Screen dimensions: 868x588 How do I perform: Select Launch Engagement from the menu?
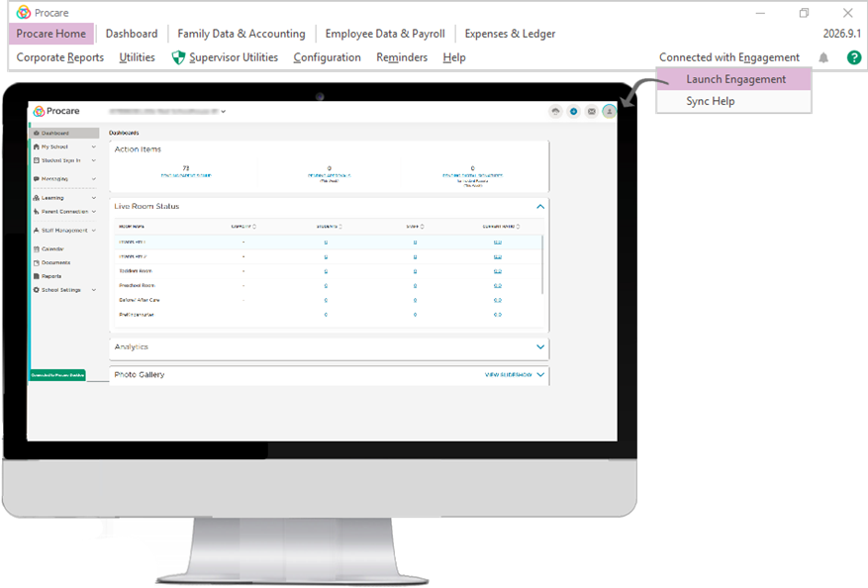[734, 79]
